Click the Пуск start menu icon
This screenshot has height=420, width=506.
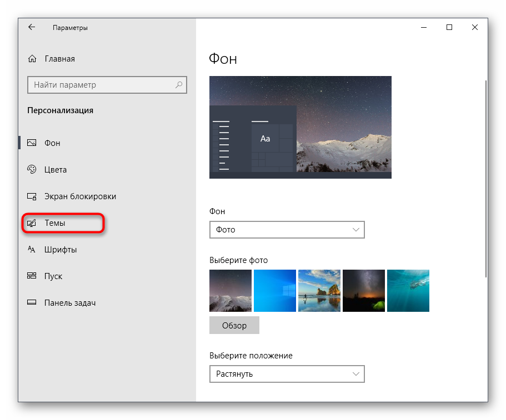coord(32,276)
